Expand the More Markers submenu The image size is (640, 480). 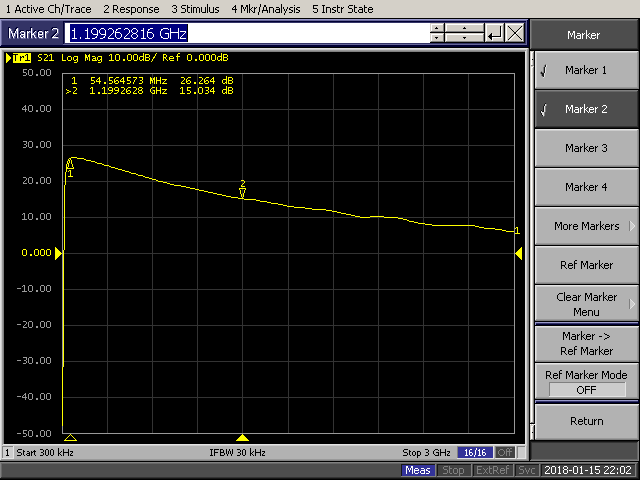tap(586, 226)
